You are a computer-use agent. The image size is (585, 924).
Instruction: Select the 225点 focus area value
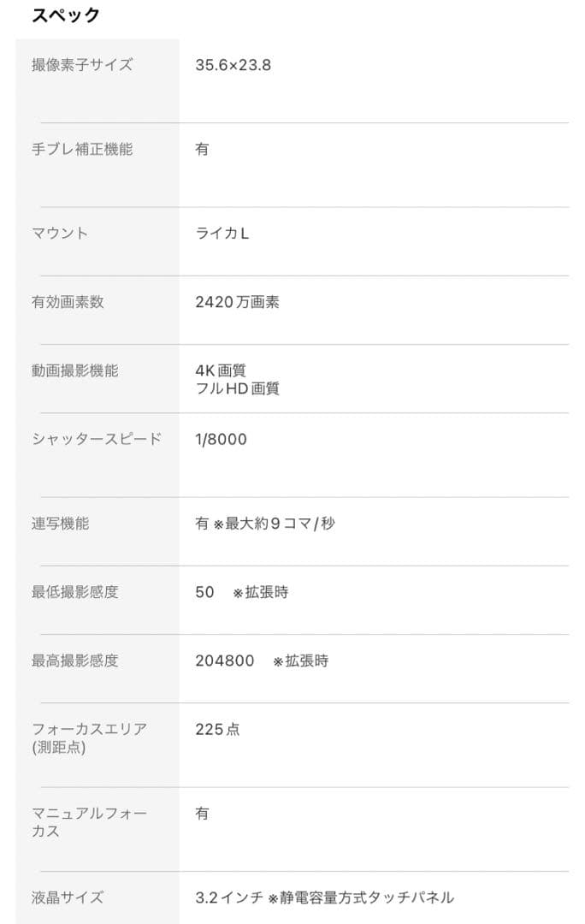(x=217, y=729)
